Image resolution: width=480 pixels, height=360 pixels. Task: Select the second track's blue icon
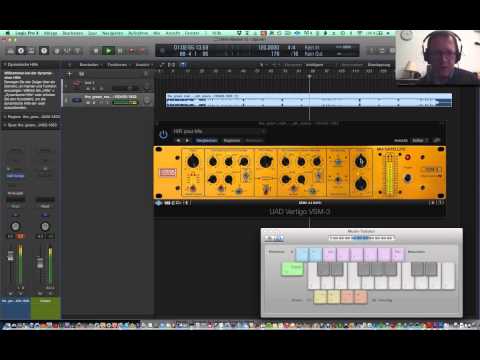[x=76, y=100]
